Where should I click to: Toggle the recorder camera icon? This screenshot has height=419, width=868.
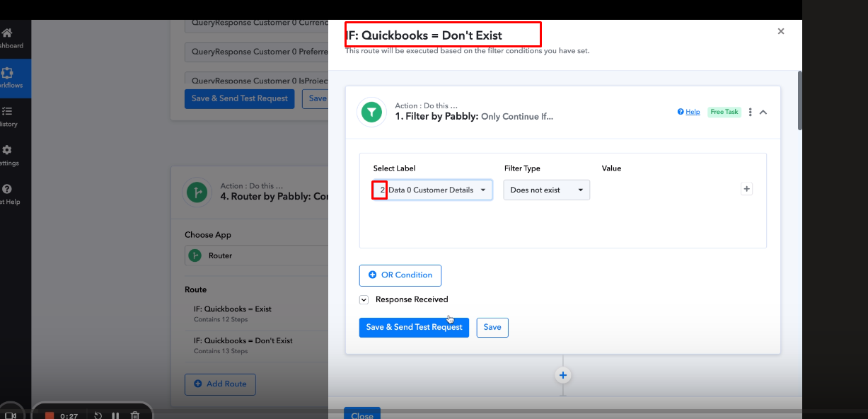coord(11,415)
